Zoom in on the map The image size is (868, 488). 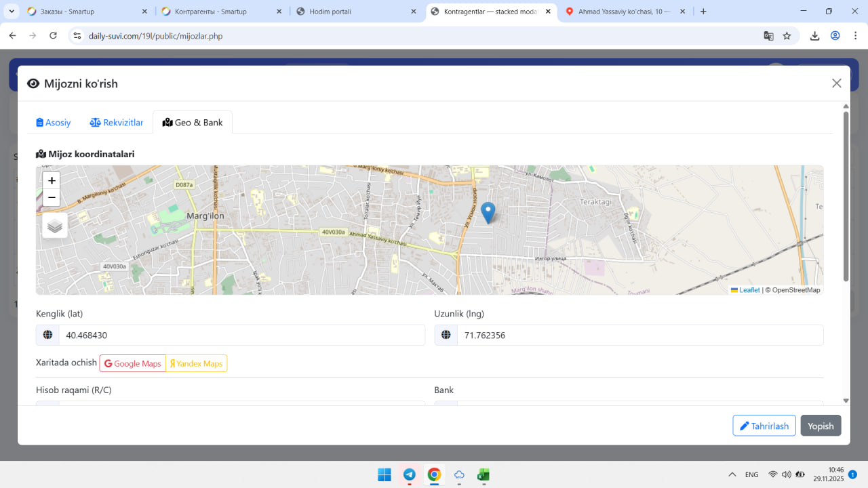(x=52, y=181)
